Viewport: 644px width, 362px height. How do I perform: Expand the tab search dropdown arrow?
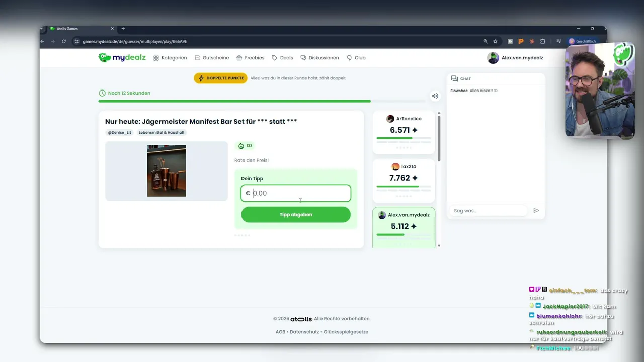coord(42,29)
